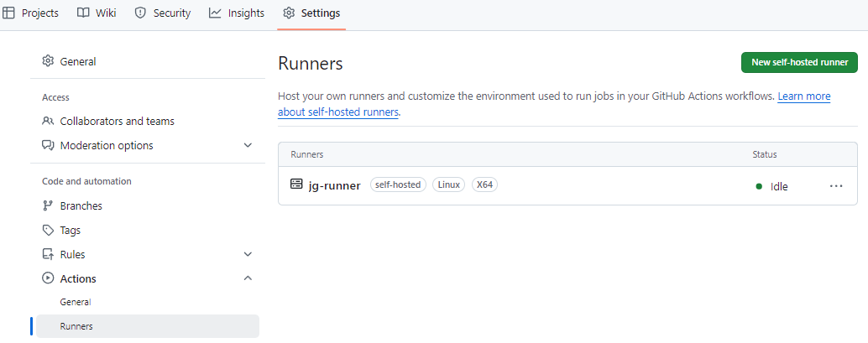Open General settings in sidebar
This screenshot has height=343, width=868.
tap(148, 61)
